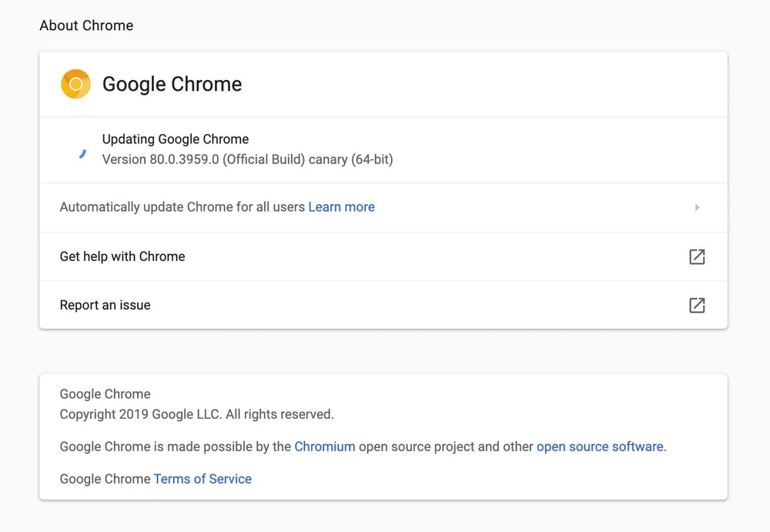
Task: Click the right-facing chevron on the auto-update row
Action: (698, 207)
